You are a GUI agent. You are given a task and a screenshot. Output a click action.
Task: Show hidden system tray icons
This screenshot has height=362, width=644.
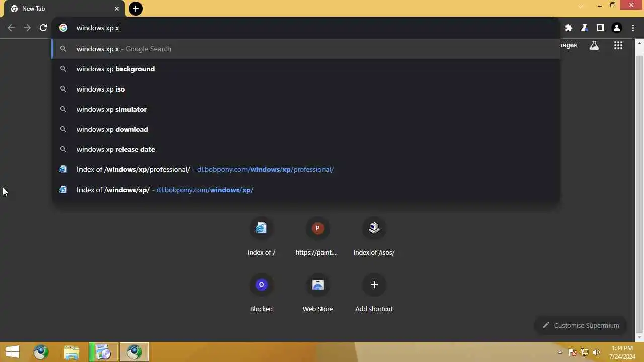[x=560, y=352]
